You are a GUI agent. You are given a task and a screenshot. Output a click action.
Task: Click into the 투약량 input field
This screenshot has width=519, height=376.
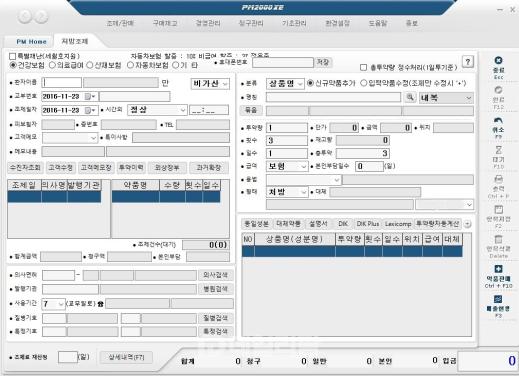pos(287,128)
